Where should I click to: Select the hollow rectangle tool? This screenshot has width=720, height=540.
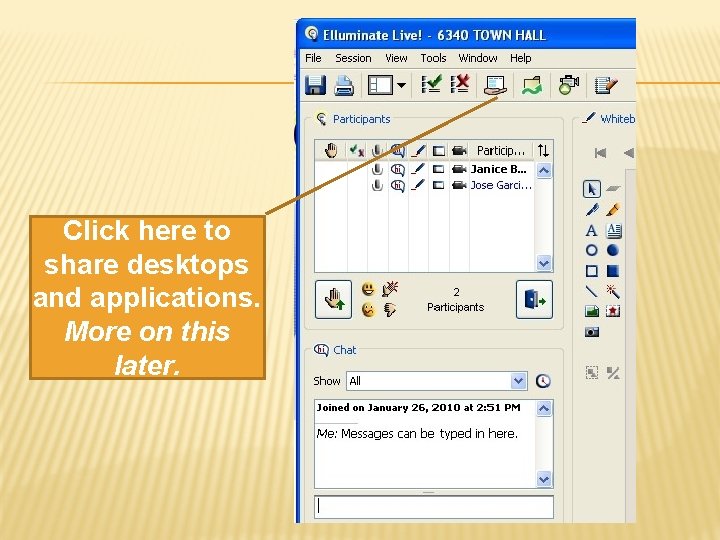(x=591, y=271)
